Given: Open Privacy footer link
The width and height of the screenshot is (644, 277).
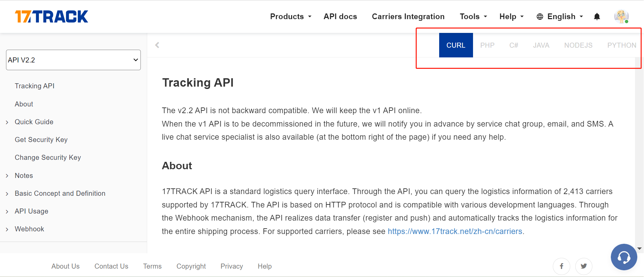Looking at the screenshot, I should pos(232,266).
